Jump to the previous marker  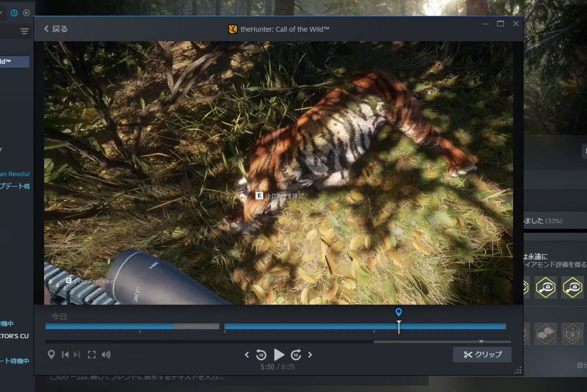point(65,355)
